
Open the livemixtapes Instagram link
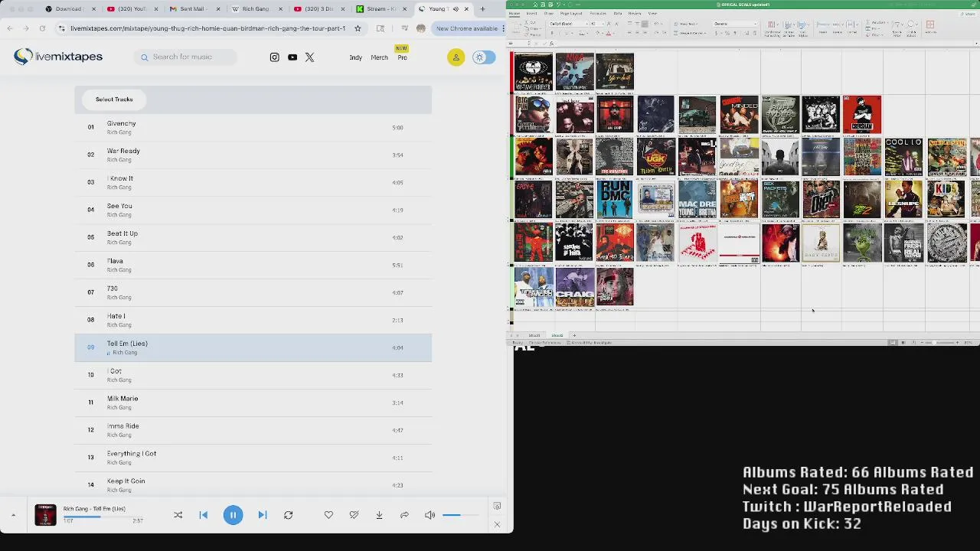click(275, 57)
